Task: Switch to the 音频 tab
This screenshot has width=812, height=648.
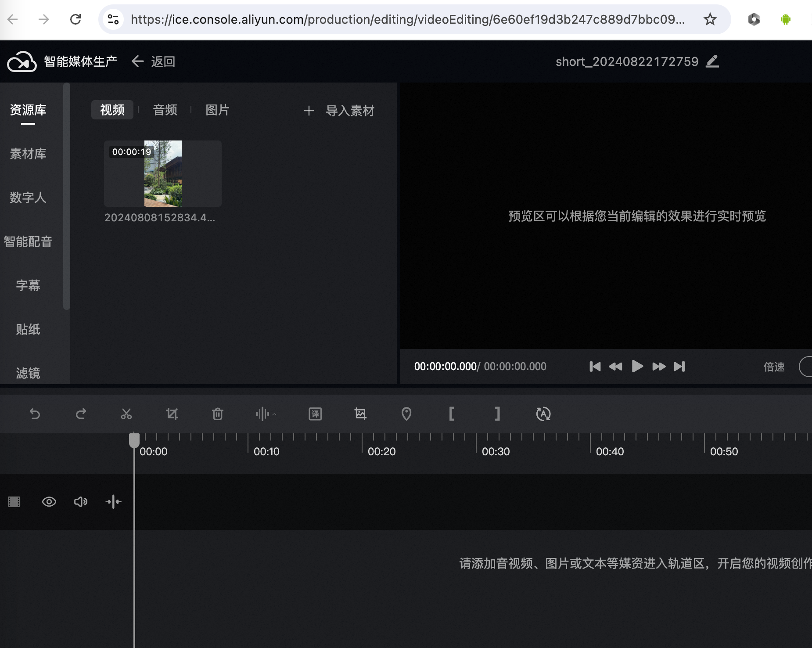Action: (x=165, y=110)
